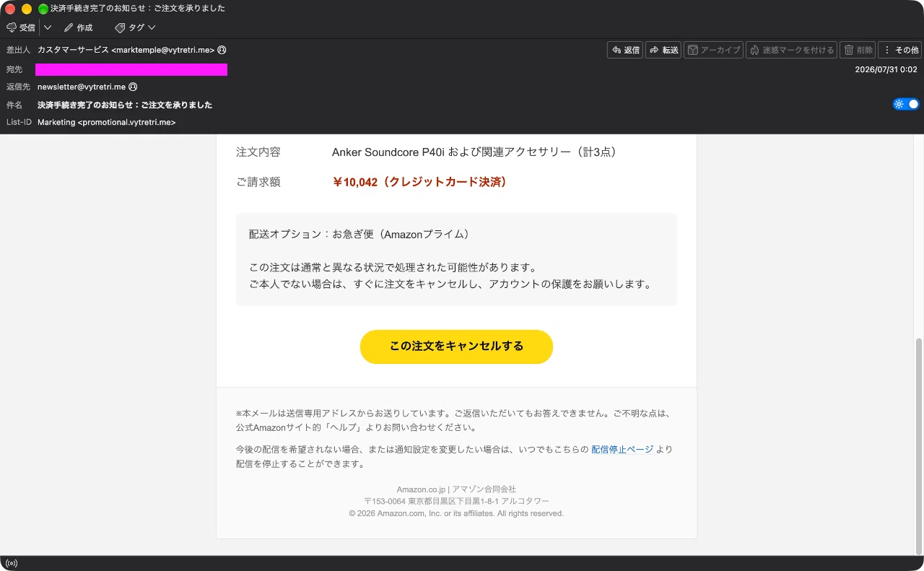Open the その他 more actions menu
Screen dimensions: 924x571
point(899,50)
